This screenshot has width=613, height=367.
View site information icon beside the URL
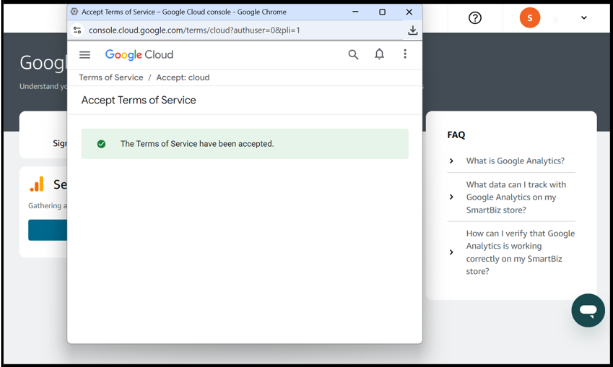[x=77, y=30]
